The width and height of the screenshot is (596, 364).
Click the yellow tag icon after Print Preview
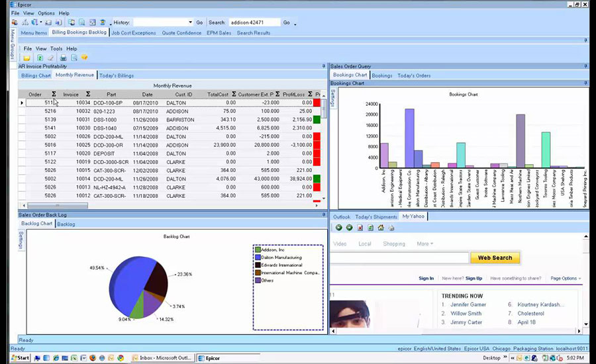tap(84, 58)
